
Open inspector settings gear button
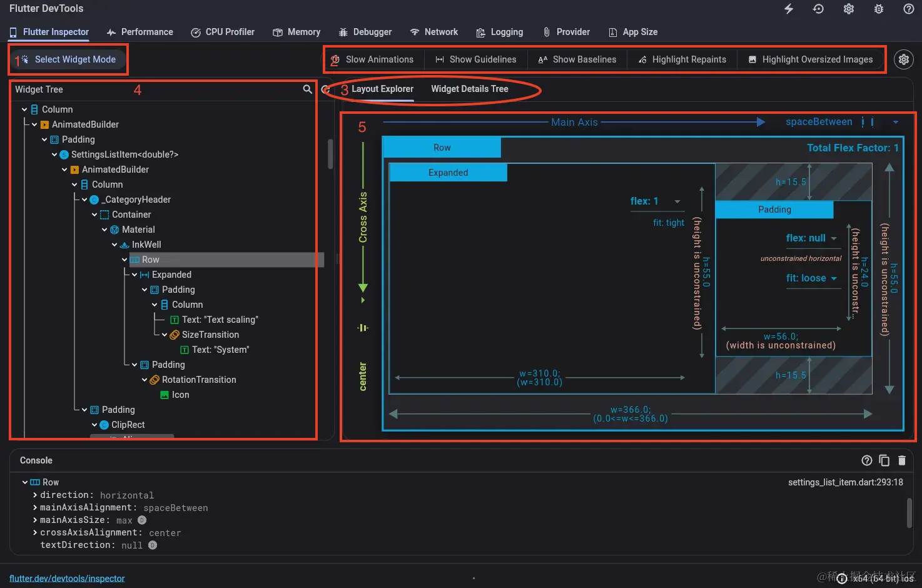[x=904, y=59]
